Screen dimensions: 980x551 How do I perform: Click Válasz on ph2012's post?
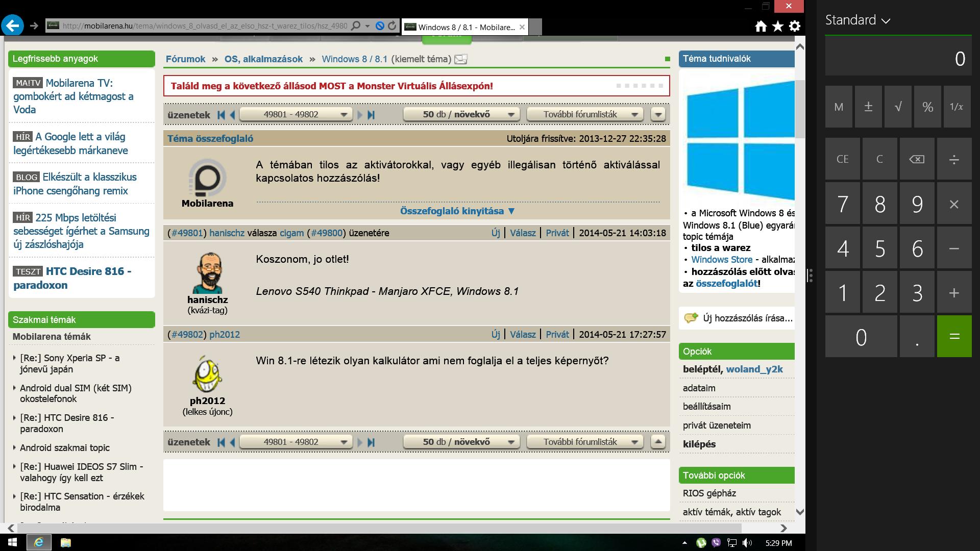[523, 335]
